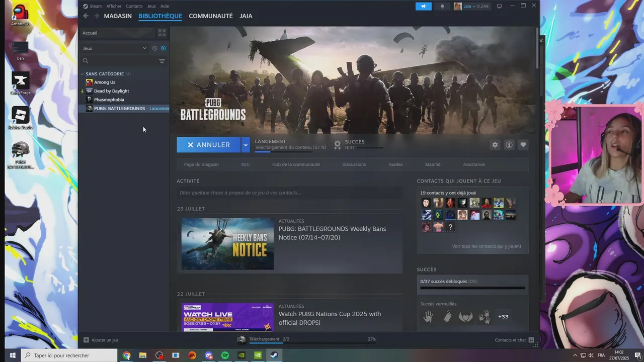This screenshot has width=644, height=362.
Task: Click Voir tous les contacts qui y jouent
Action: (487, 246)
